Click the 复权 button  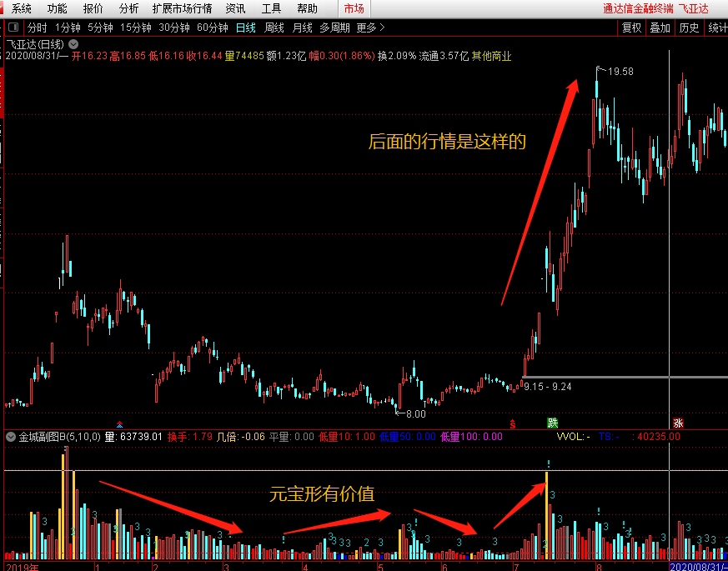point(631,28)
